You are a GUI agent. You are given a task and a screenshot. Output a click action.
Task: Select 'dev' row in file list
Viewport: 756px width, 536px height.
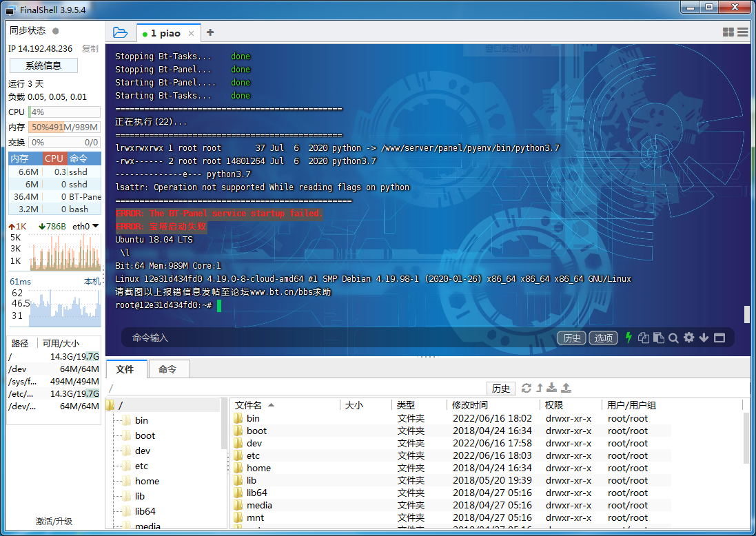click(x=451, y=443)
